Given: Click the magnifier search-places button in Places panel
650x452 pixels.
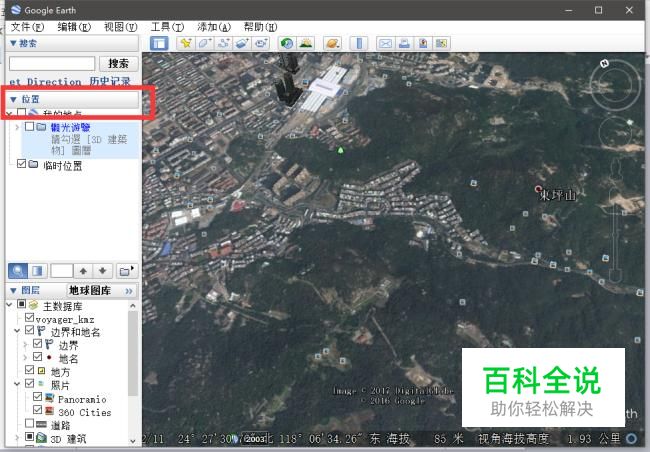Looking at the screenshot, I should point(18,271).
